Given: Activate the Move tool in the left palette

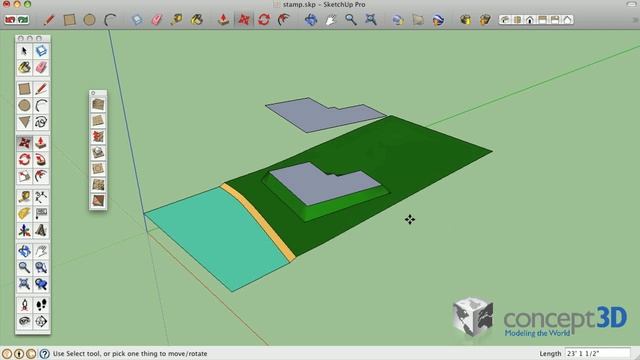Looking at the screenshot, I should (24, 143).
